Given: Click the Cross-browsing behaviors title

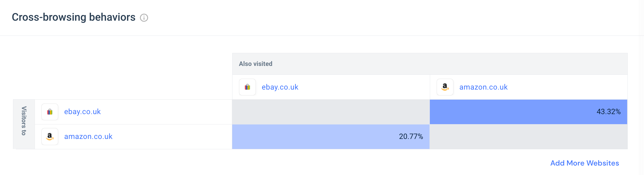Looking at the screenshot, I should click(x=73, y=17).
